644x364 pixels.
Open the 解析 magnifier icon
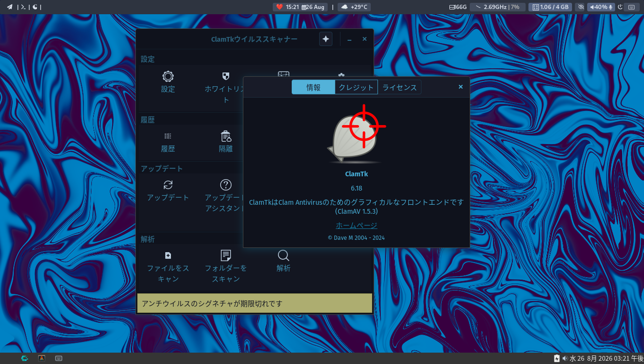284,255
